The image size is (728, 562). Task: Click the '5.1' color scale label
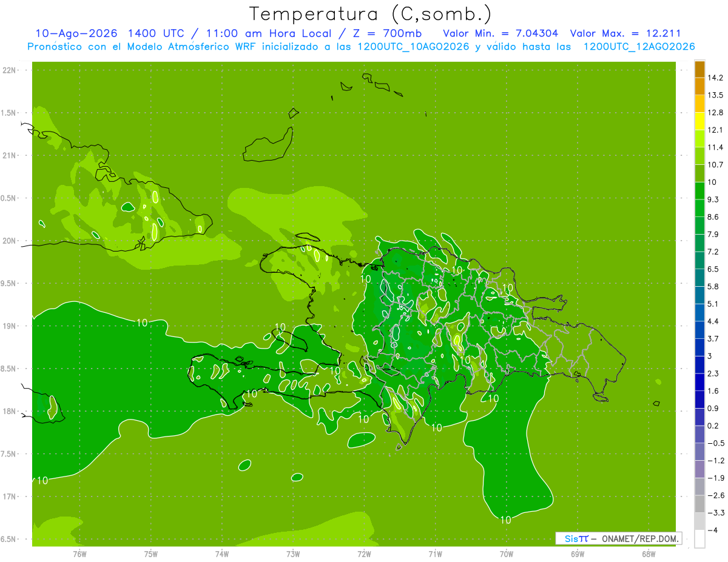[x=713, y=304]
